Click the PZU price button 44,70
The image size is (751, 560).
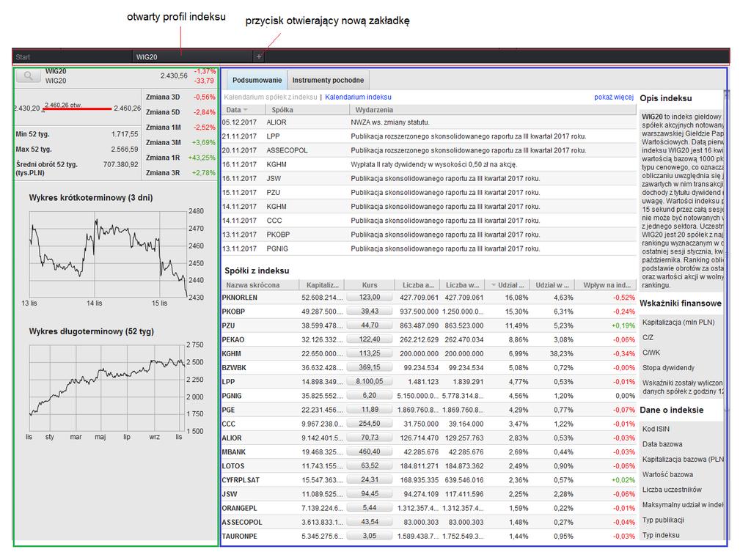370,325
